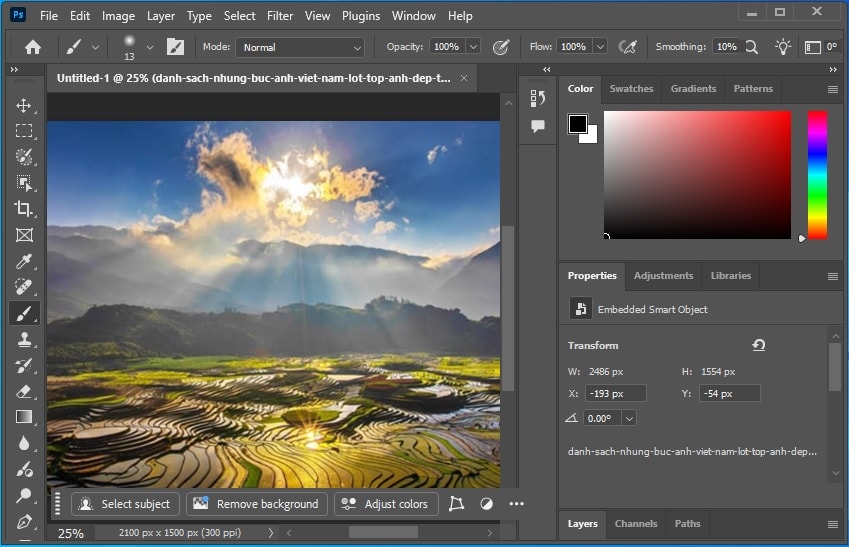Open the Discover lightbulb icon
849x547 pixels.
[x=783, y=47]
